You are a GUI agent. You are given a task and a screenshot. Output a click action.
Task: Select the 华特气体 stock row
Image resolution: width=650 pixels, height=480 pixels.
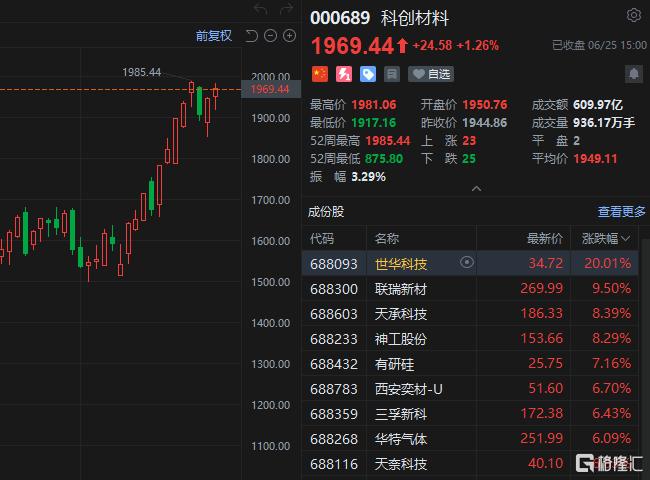coord(470,439)
